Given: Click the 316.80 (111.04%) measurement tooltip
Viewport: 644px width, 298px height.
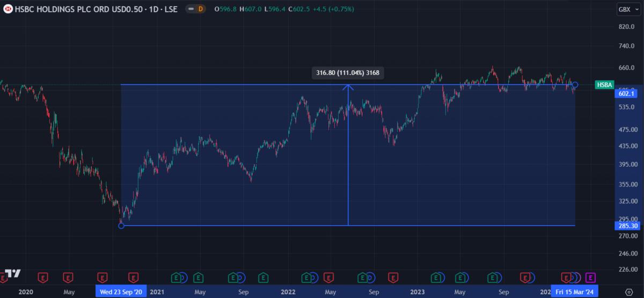Looking at the screenshot, I should click(x=348, y=72).
